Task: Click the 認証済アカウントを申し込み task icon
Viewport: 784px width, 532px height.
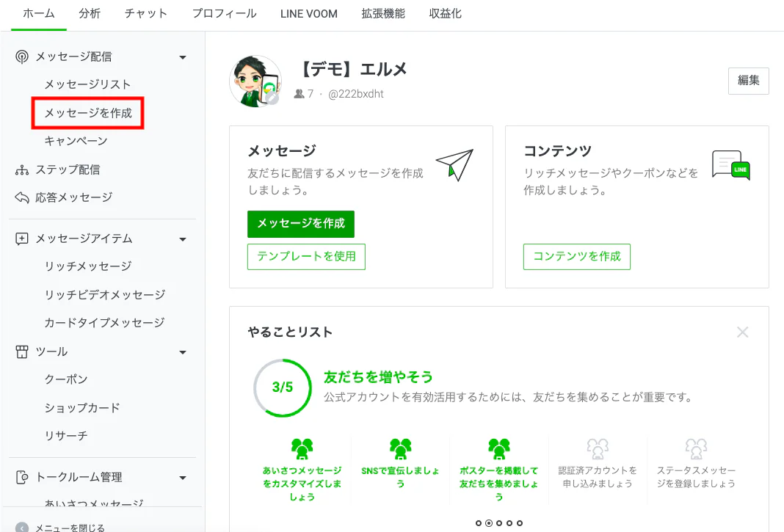Action: coord(598,448)
